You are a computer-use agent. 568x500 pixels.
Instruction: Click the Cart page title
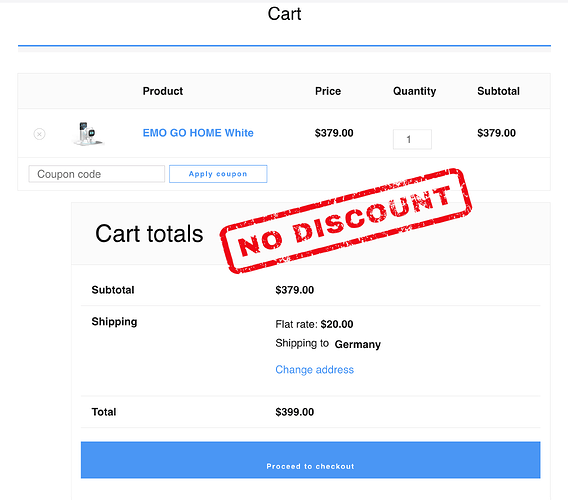tap(284, 14)
